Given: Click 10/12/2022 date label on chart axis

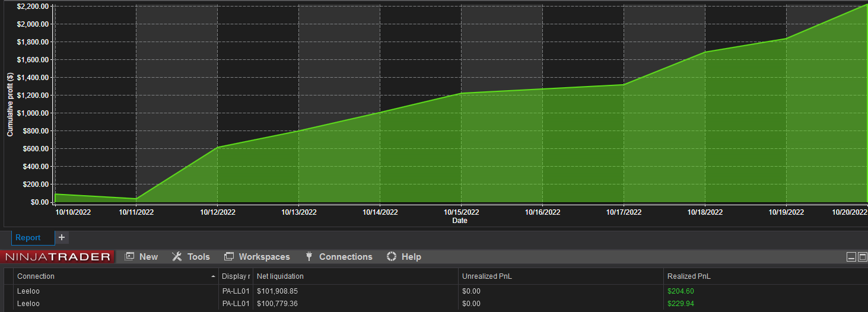Looking at the screenshot, I should pos(217,212).
